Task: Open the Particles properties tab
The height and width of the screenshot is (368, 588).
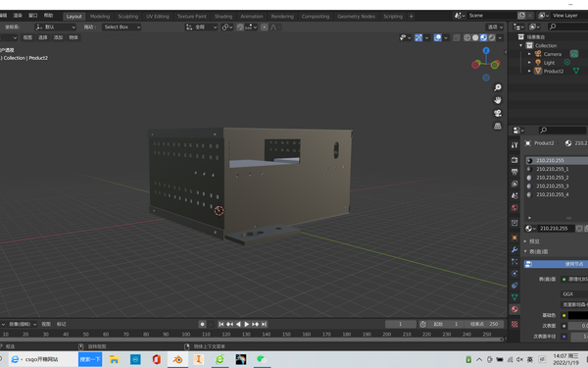Action: tap(514, 261)
